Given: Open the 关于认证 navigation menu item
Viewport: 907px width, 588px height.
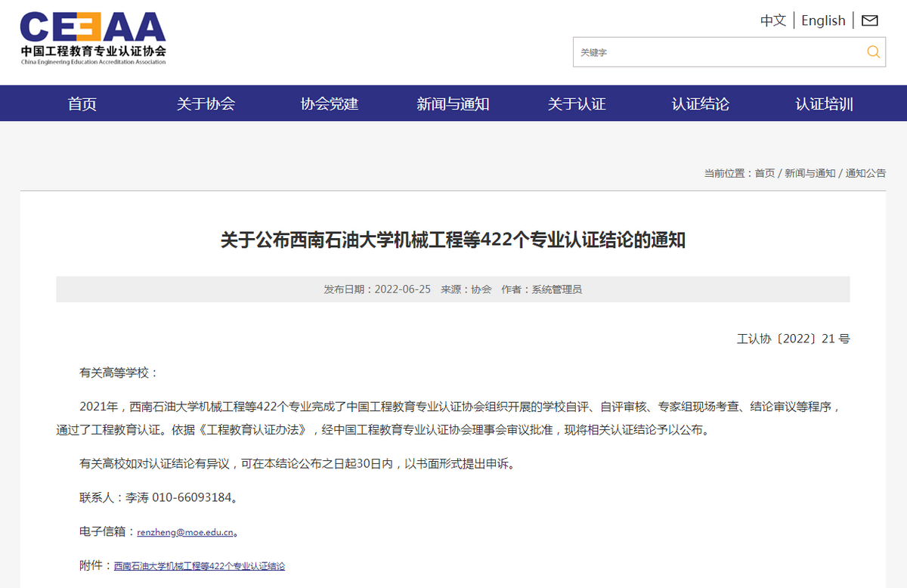Looking at the screenshot, I should [577, 104].
